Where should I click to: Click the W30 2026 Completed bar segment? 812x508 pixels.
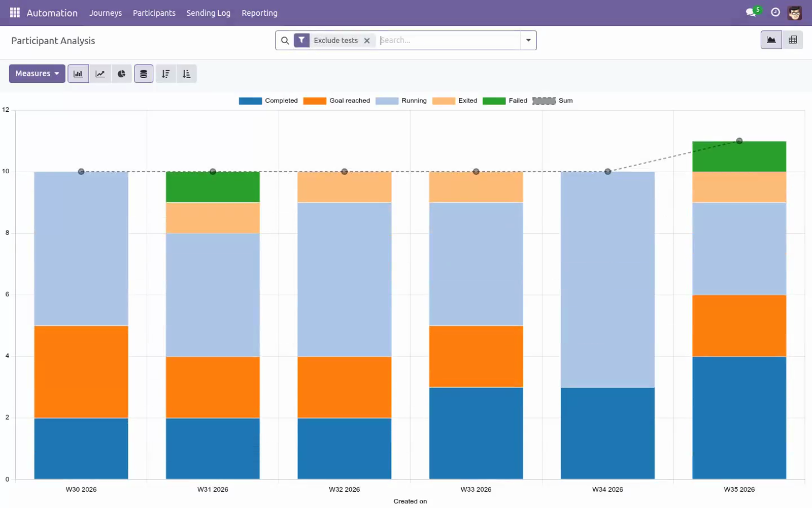81,449
